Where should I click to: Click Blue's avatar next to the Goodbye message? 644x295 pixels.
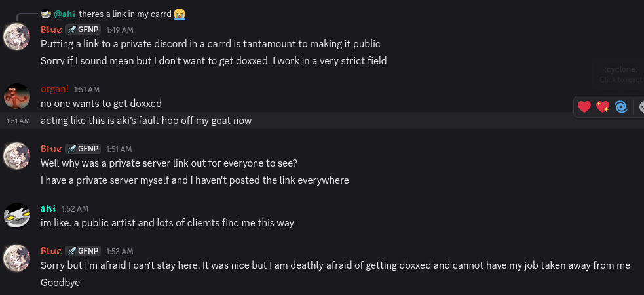(17, 258)
